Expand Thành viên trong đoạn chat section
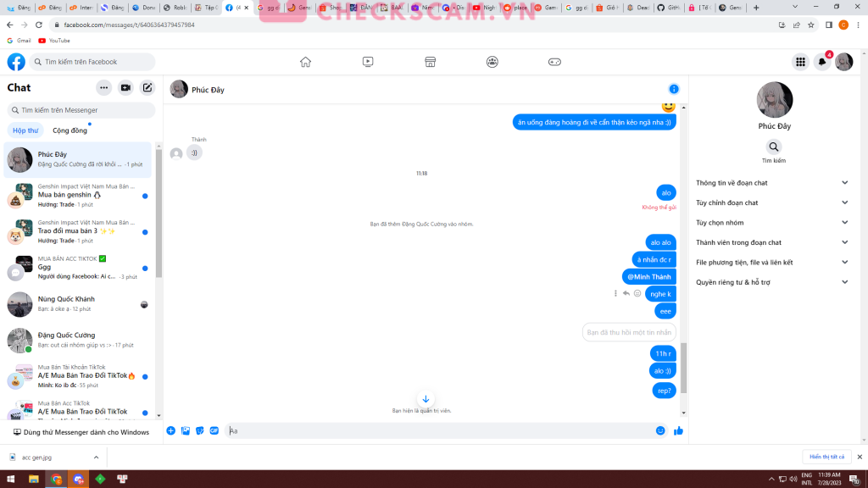Viewport: 868px width, 488px height. tap(771, 242)
